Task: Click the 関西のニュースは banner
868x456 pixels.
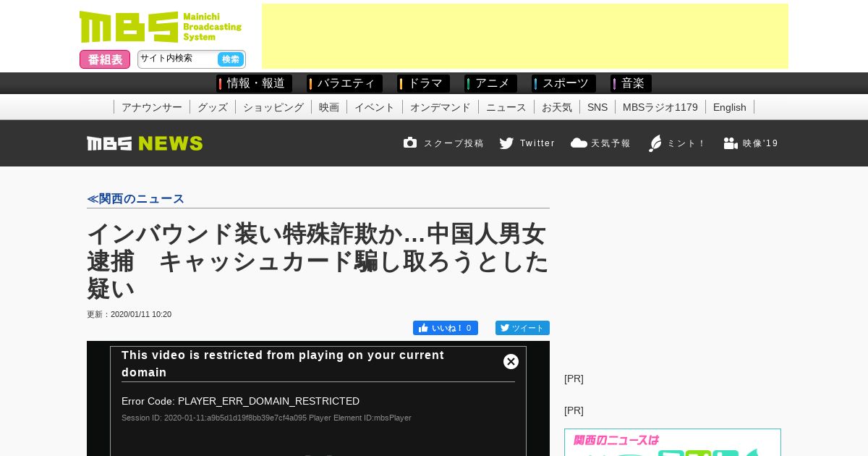Action: point(673,442)
